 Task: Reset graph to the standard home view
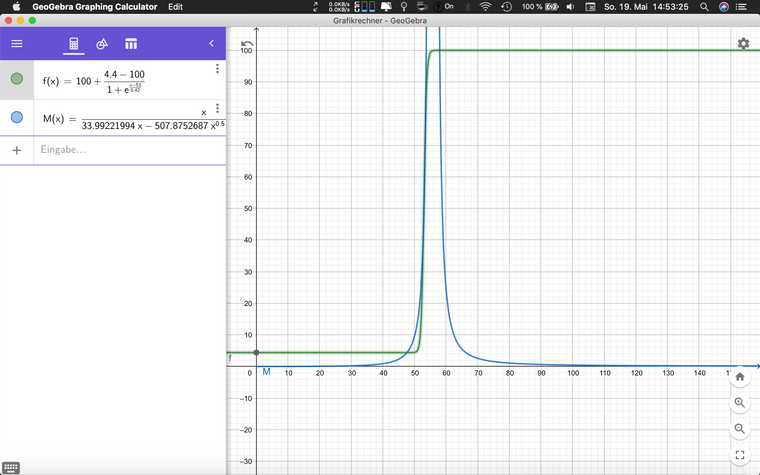click(x=740, y=377)
